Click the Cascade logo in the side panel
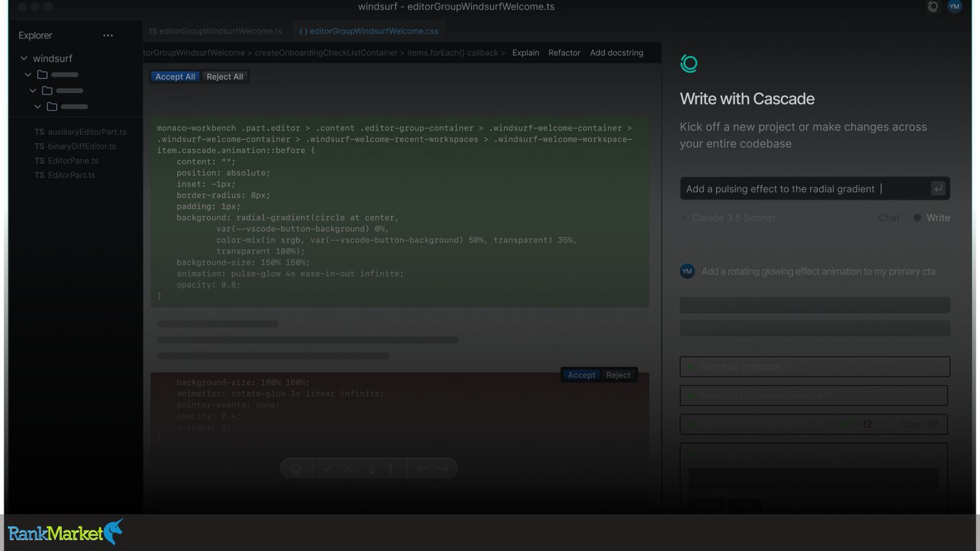The height and width of the screenshot is (551, 980). 689,64
